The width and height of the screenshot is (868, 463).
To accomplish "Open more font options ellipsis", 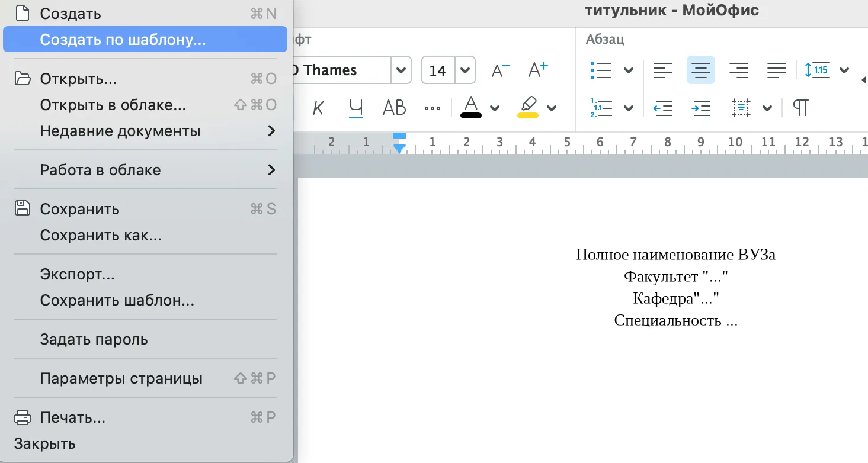I will 433,108.
